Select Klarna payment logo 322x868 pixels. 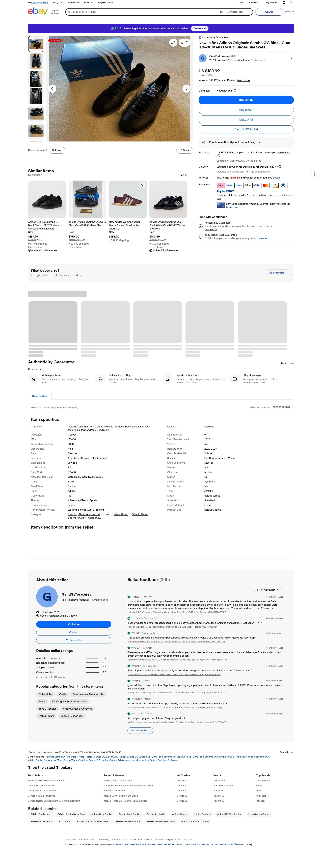[221, 185]
